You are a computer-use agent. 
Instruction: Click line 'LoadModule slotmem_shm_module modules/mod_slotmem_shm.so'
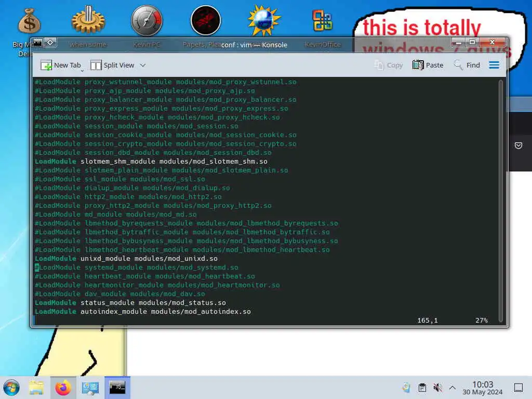click(x=151, y=162)
